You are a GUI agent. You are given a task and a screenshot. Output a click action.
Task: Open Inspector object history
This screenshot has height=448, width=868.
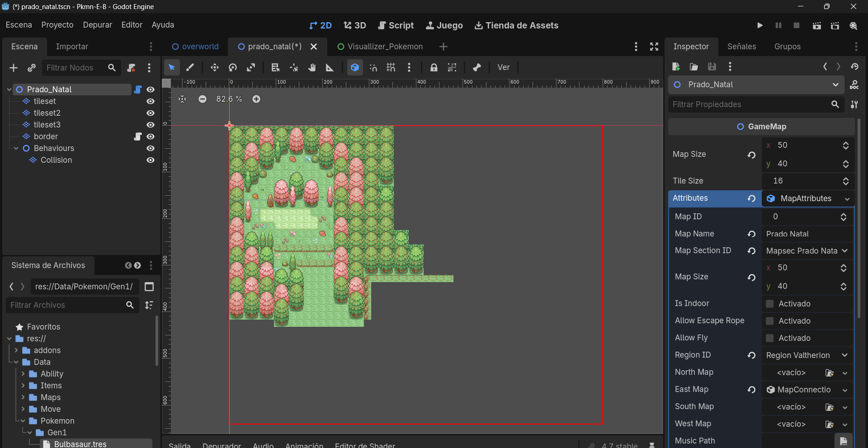[x=854, y=67]
